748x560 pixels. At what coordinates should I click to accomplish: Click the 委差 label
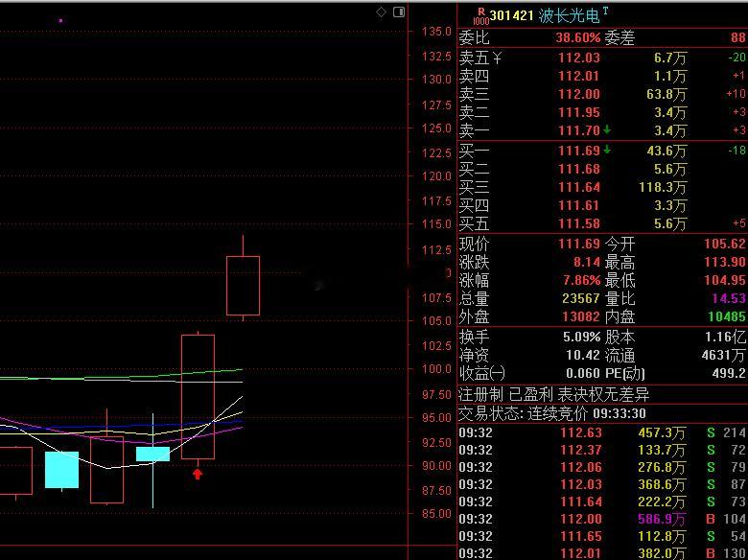(619, 37)
